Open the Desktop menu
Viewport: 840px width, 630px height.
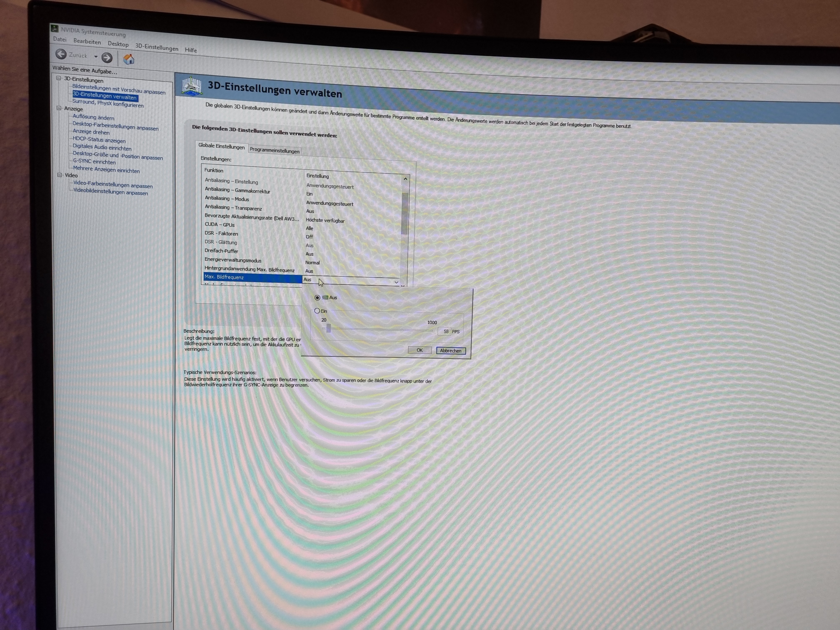[x=118, y=44]
